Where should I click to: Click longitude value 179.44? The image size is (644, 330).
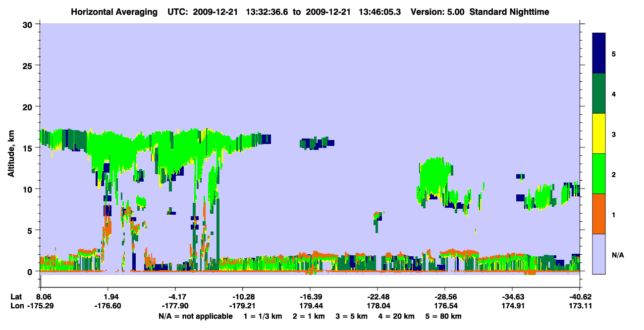pos(310,306)
